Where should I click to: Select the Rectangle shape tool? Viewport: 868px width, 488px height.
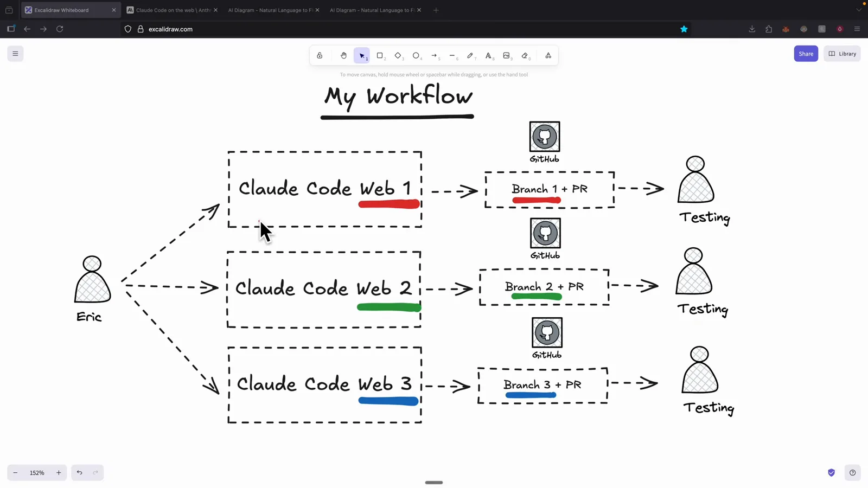[x=380, y=56]
